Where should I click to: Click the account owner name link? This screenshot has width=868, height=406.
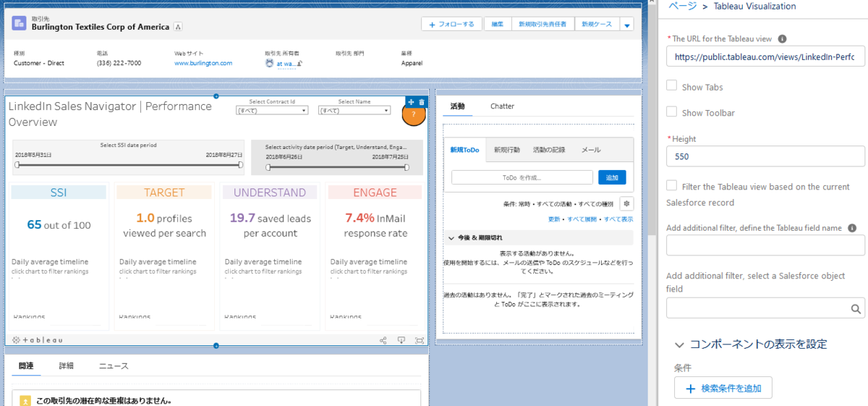tap(286, 63)
